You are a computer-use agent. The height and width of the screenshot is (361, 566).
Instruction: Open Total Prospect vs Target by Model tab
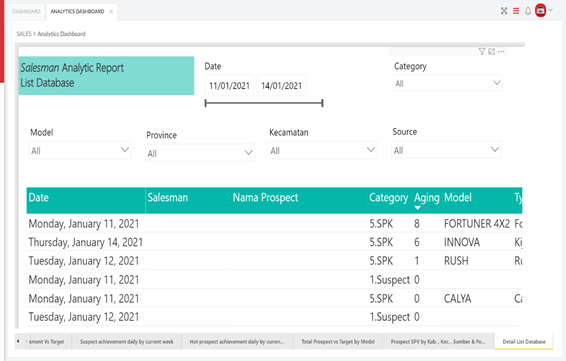coord(338,342)
